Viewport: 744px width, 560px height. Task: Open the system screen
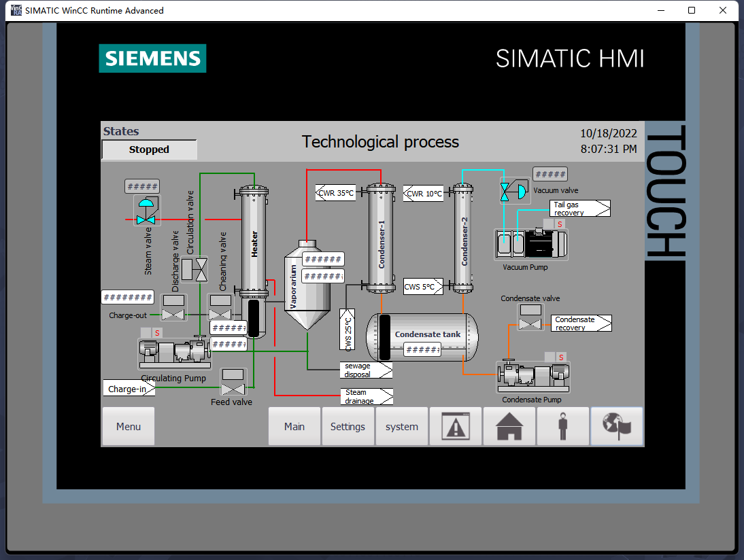click(x=402, y=426)
